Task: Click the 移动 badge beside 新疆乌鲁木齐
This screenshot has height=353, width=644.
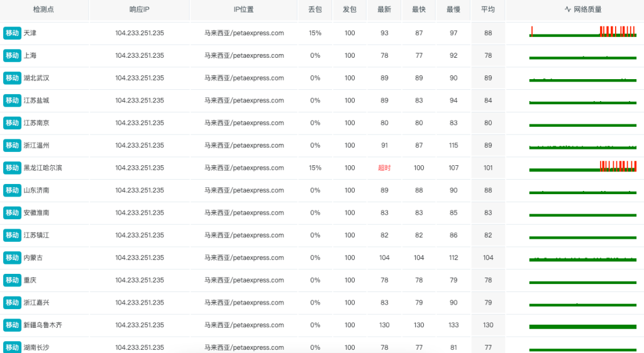Action: (12, 325)
